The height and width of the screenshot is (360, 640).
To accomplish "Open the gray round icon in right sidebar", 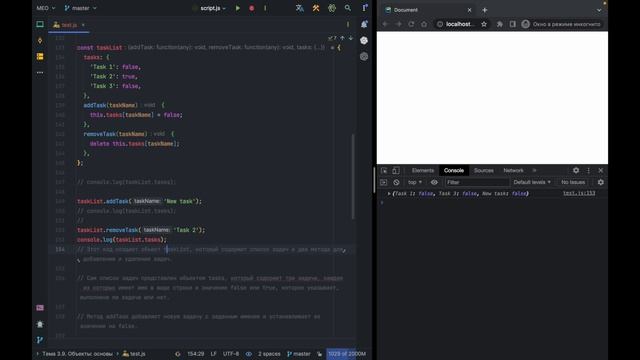I will coord(364,56).
